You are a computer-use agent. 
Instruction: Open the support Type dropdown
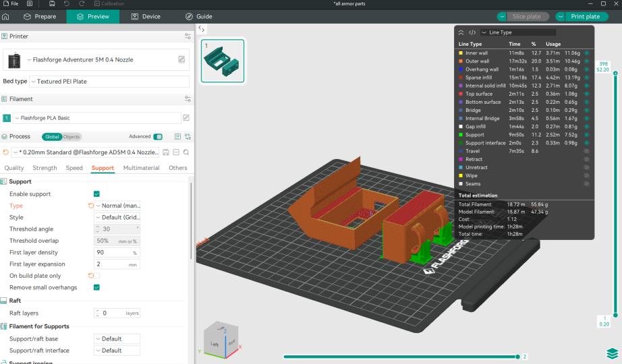[117, 206]
